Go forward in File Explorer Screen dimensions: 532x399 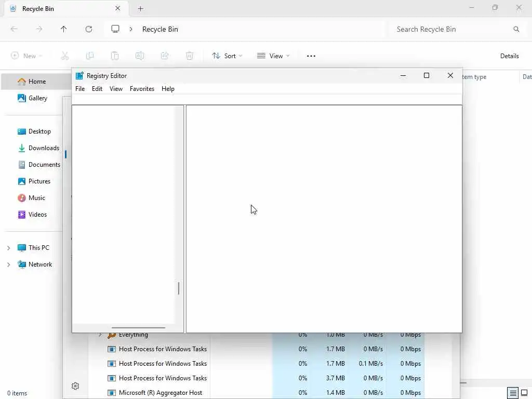[39, 29]
